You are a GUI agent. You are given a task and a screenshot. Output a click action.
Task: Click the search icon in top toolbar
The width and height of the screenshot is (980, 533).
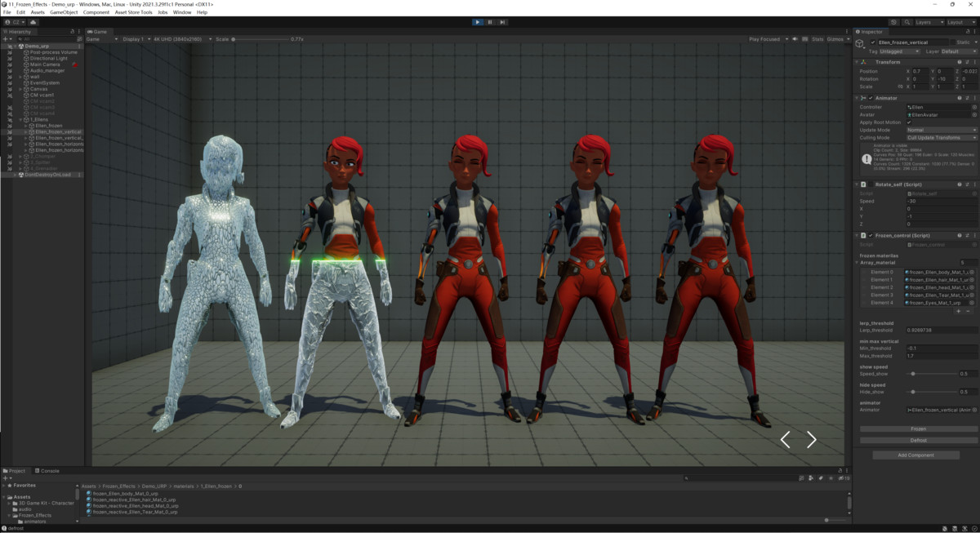click(x=907, y=22)
